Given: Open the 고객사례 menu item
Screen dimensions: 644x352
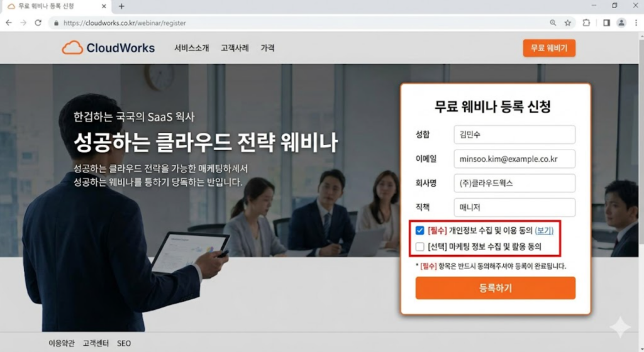Looking at the screenshot, I should point(235,48).
